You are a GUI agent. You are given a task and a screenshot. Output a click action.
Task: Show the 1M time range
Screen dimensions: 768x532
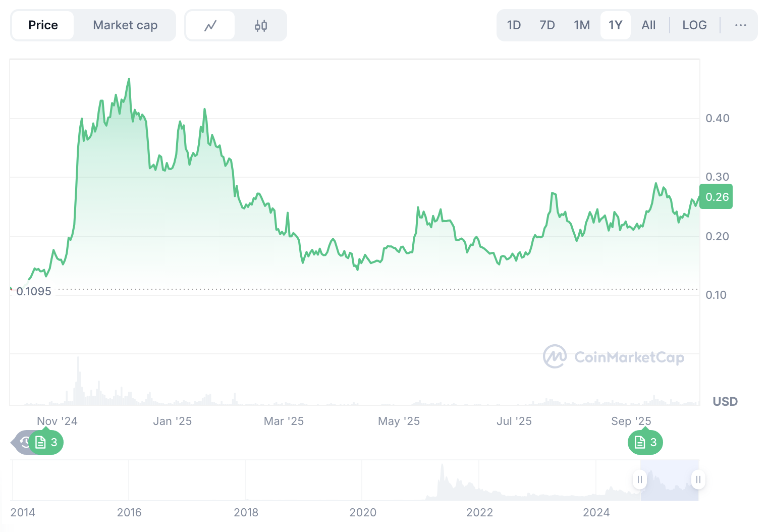coord(581,25)
